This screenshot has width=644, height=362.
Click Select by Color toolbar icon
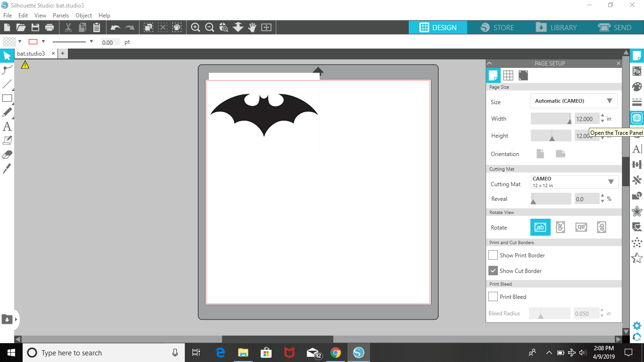[x=177, y=27]
